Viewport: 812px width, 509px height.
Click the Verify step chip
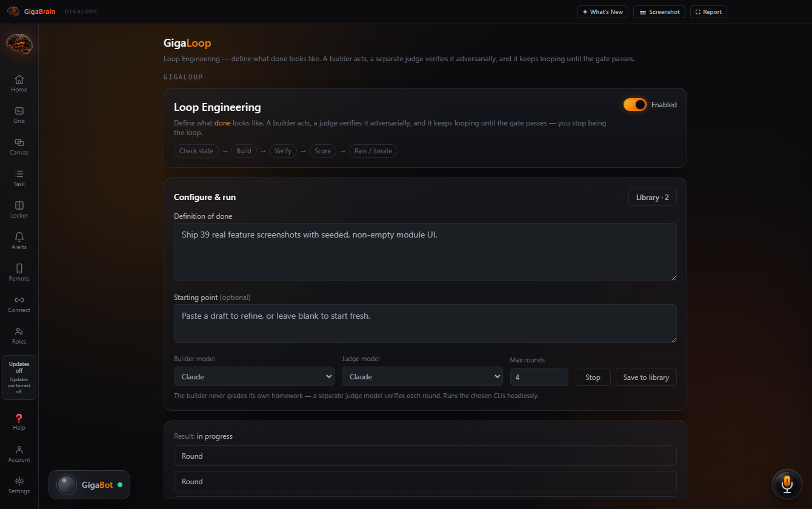pyautogui.click(x=283, y=151)
